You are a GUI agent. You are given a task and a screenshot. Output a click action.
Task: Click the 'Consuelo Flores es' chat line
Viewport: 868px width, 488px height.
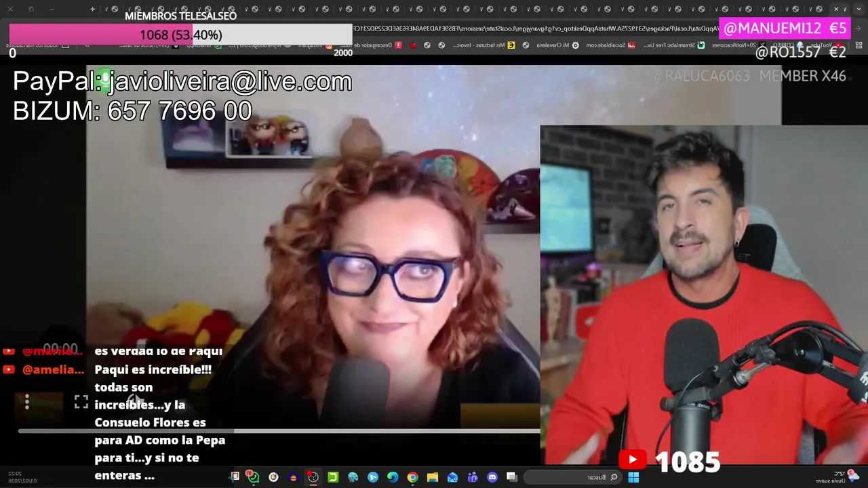point(150,422)
